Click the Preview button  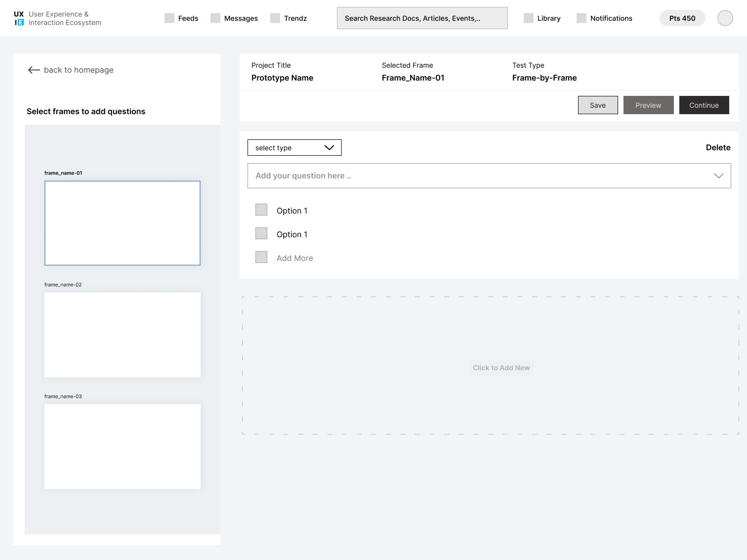648,105
